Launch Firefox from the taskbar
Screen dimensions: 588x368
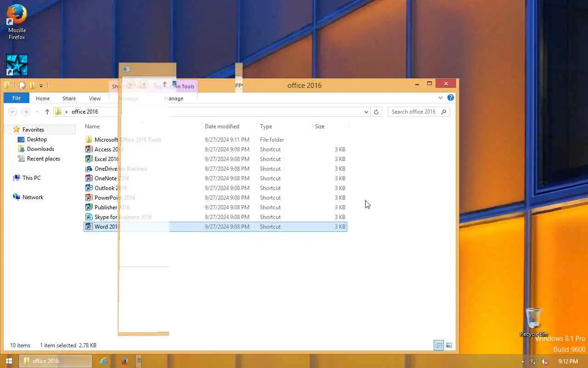tap(124, 361)
